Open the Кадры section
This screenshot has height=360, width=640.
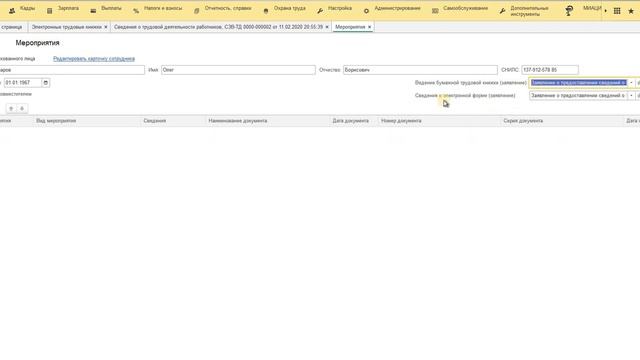pos(27,8)
